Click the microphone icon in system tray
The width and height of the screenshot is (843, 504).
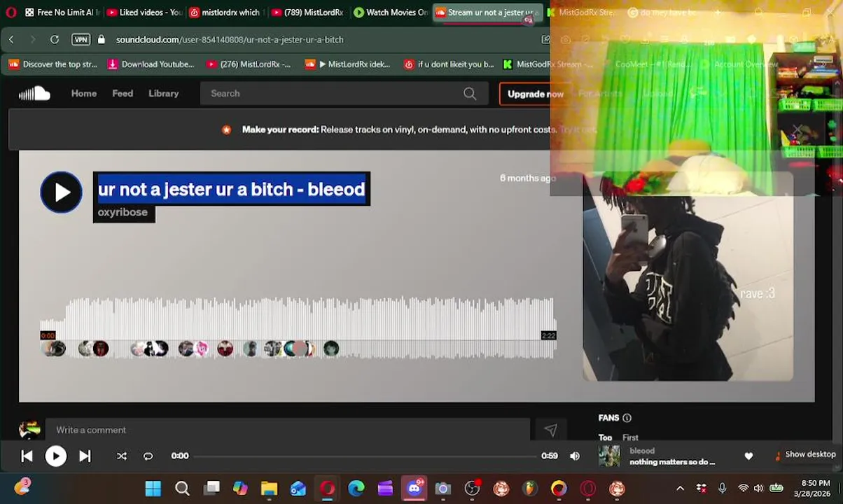click(722, 489)
